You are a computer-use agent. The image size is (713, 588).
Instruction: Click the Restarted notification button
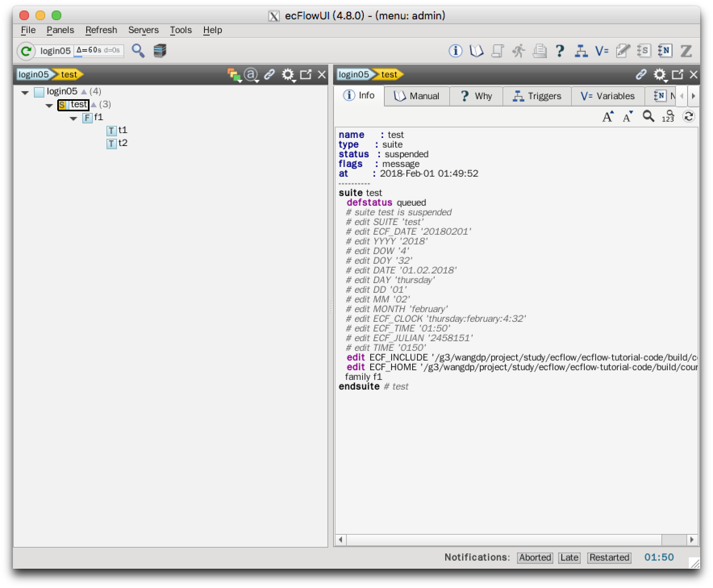pos(609,558)
